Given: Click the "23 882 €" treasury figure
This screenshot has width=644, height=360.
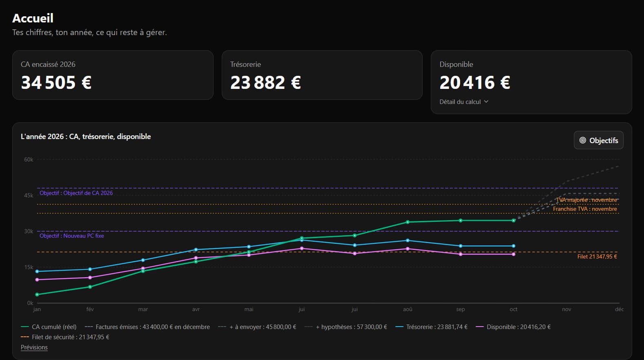Looking at the screenshot, I should point(266,82).
